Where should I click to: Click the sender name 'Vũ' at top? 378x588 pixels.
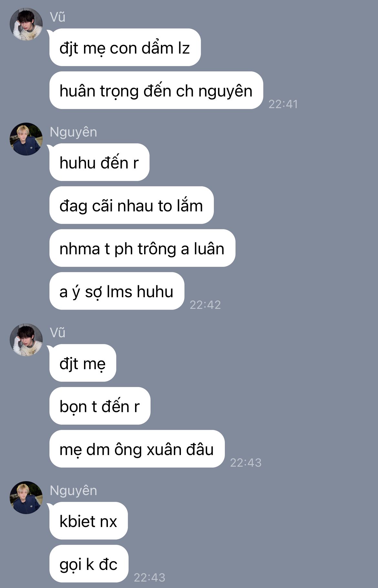pos(58,17)
